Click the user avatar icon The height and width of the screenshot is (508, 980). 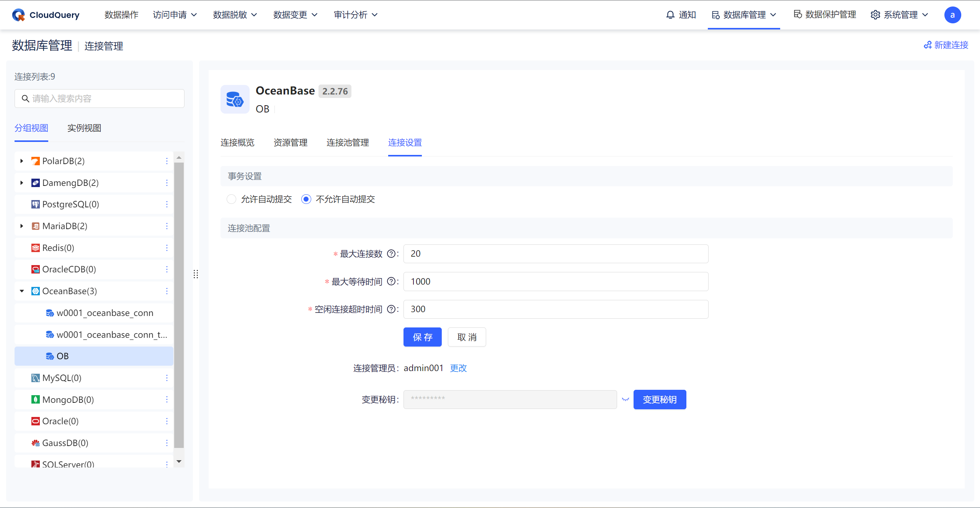click(x=952, y=15)
